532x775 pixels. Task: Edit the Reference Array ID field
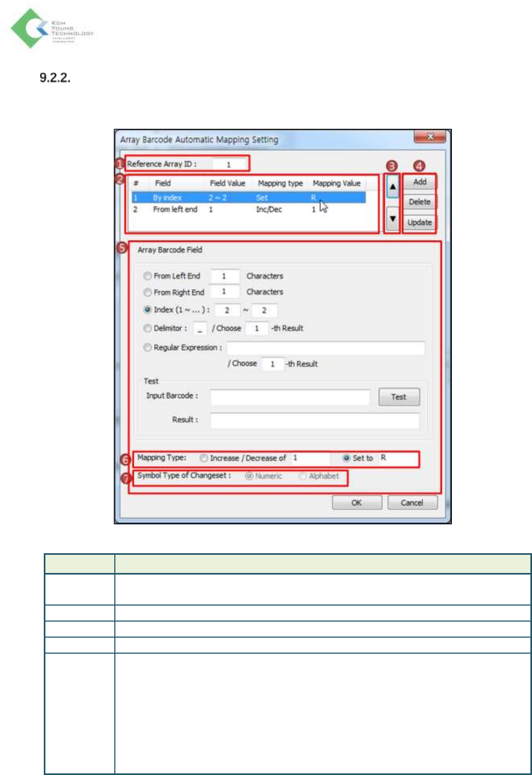tap(229, 165)
